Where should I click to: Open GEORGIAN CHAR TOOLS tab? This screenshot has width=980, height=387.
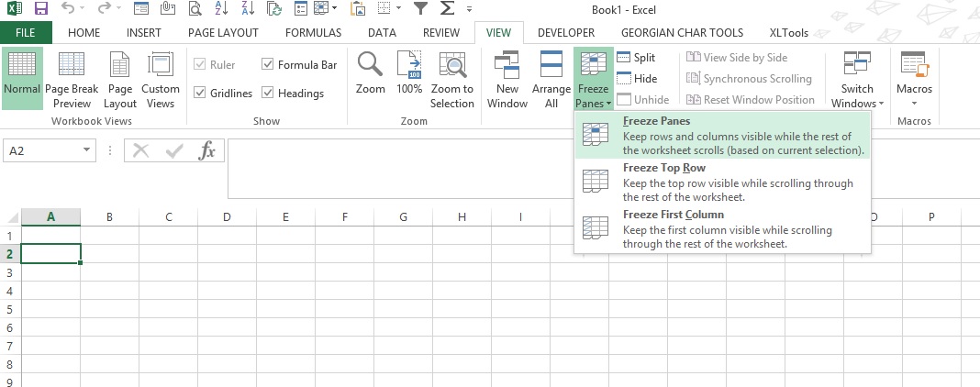[683, 32]
